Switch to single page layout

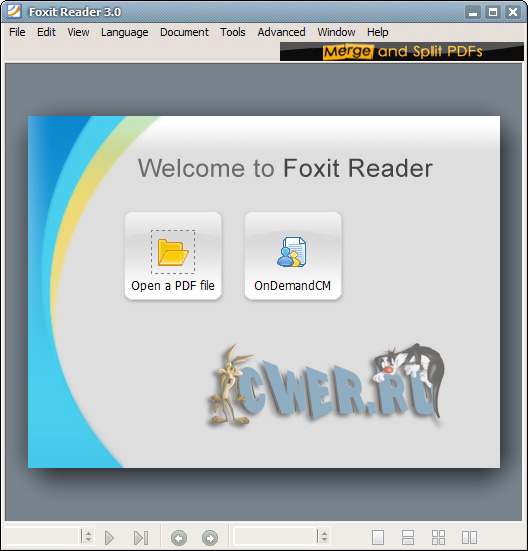(x=378, y=537)
